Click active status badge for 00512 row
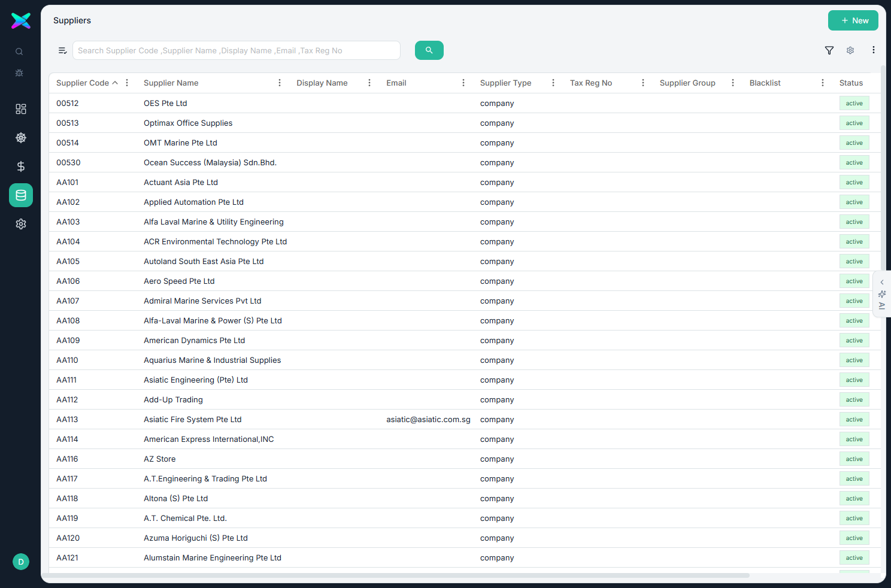Viewport: 891px width, 588px height. pyautogui.click(x=854, y=103)
